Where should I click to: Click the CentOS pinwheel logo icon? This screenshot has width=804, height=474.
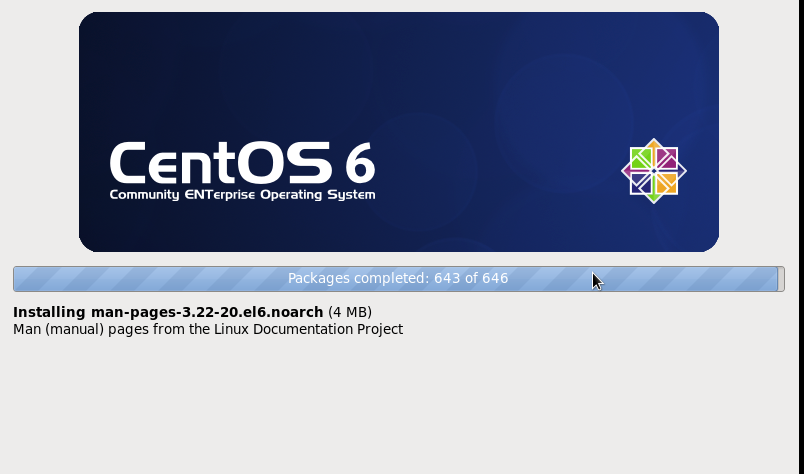pos(654,171)
